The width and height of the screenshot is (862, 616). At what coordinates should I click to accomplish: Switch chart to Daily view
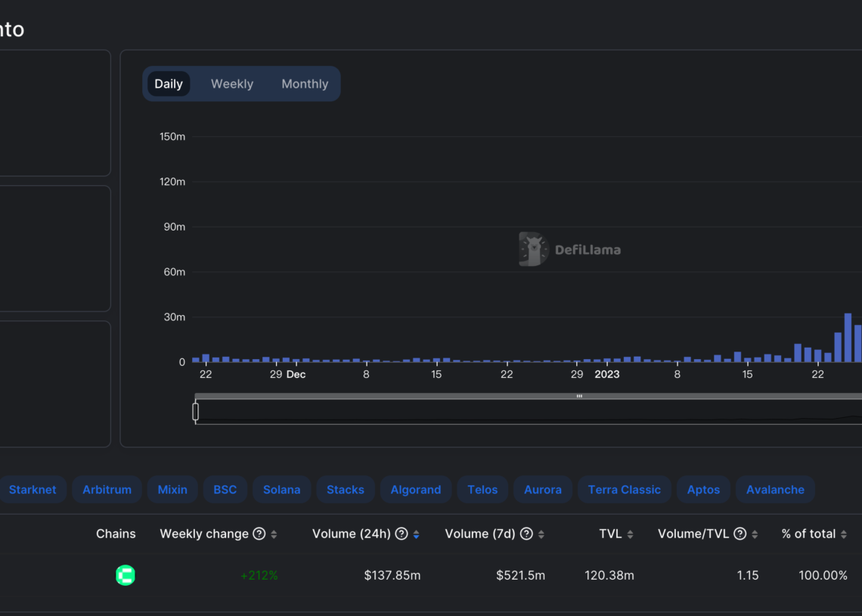click(168, 84)
